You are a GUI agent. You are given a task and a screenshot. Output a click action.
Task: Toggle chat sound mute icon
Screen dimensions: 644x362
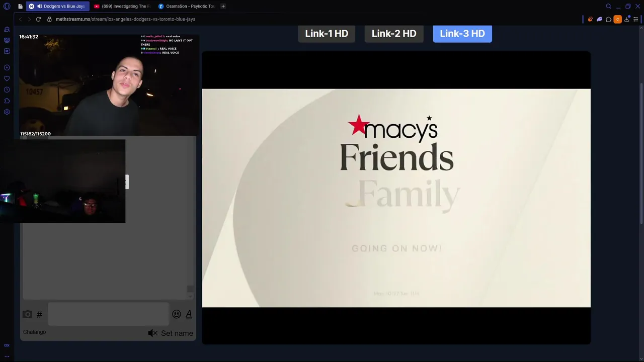(152, 333)
